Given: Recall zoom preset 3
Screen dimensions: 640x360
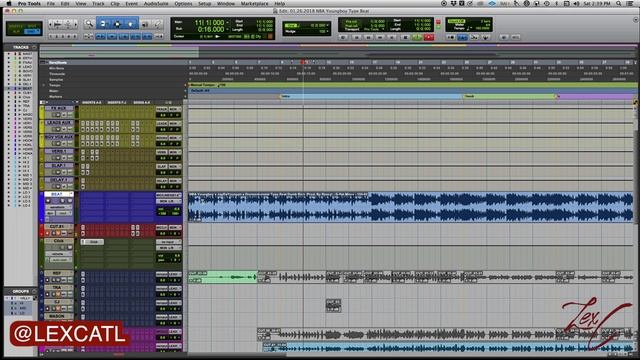Looking at the screenshot, I should click(x=62, y=36).
